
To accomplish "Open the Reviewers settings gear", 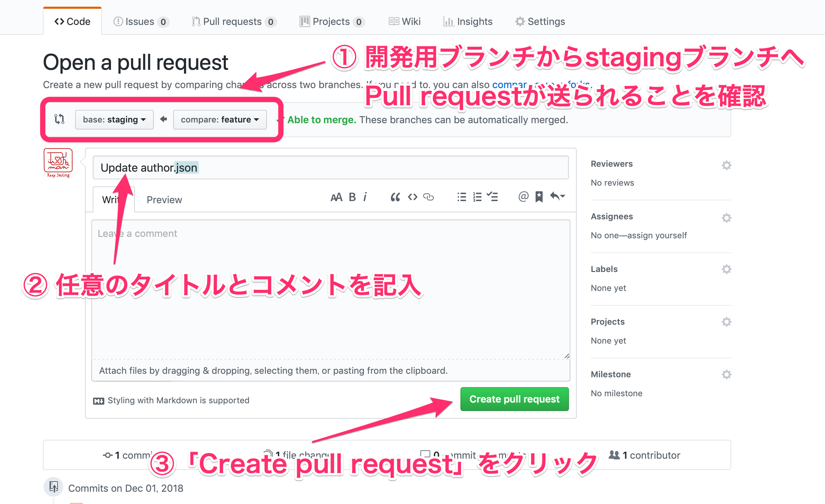I will click(x=726, y=165).
